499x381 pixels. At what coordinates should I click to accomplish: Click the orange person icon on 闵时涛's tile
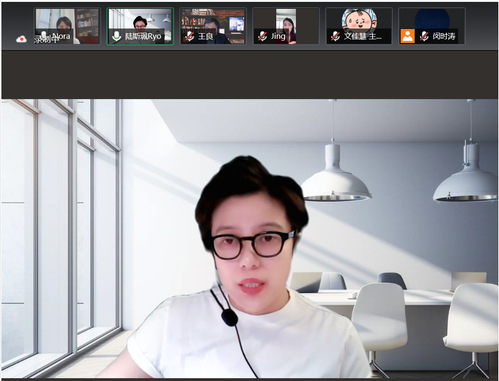407,36
